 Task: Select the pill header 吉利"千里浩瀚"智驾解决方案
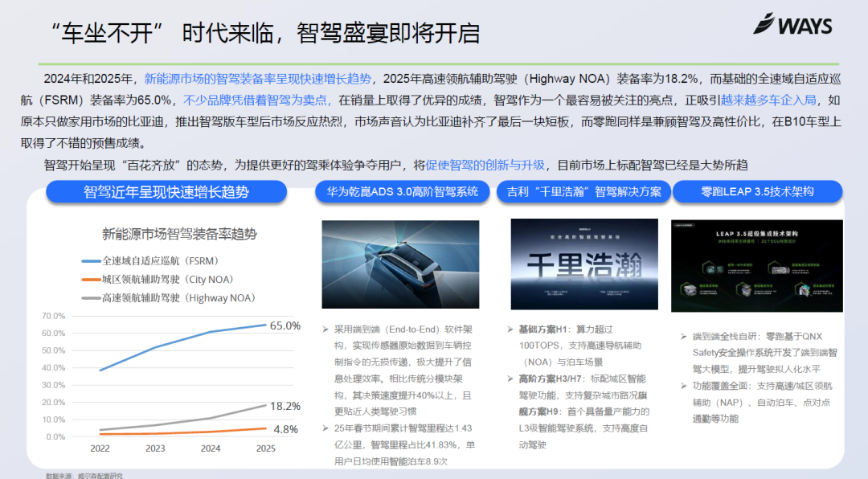[x=584, y=191]
